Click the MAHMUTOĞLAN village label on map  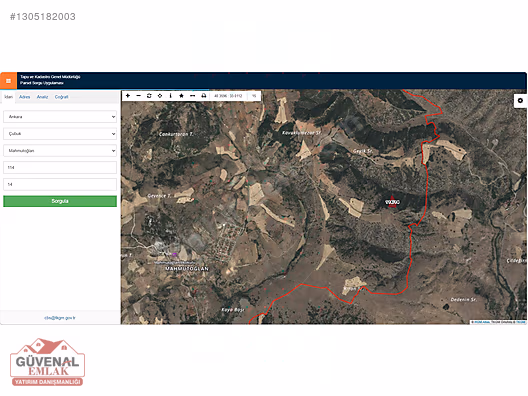187,269
